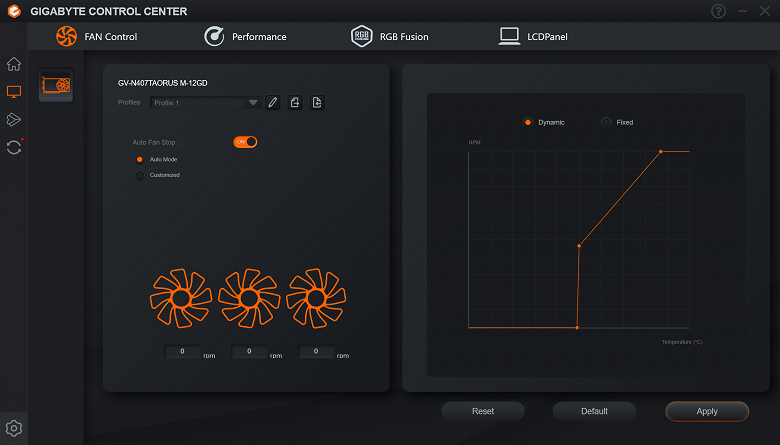Expand the Profile 1 dropdown
Viewport: 780px width, 445px height.
tap(204, 102)
